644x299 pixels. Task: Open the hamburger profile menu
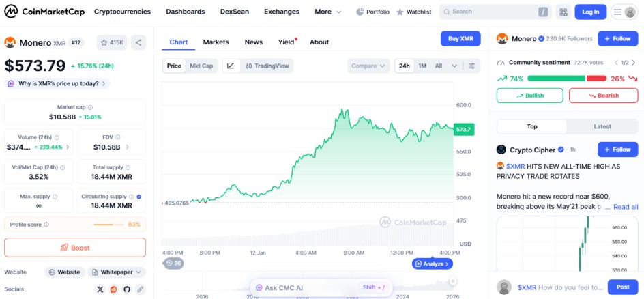coord(624,12)
